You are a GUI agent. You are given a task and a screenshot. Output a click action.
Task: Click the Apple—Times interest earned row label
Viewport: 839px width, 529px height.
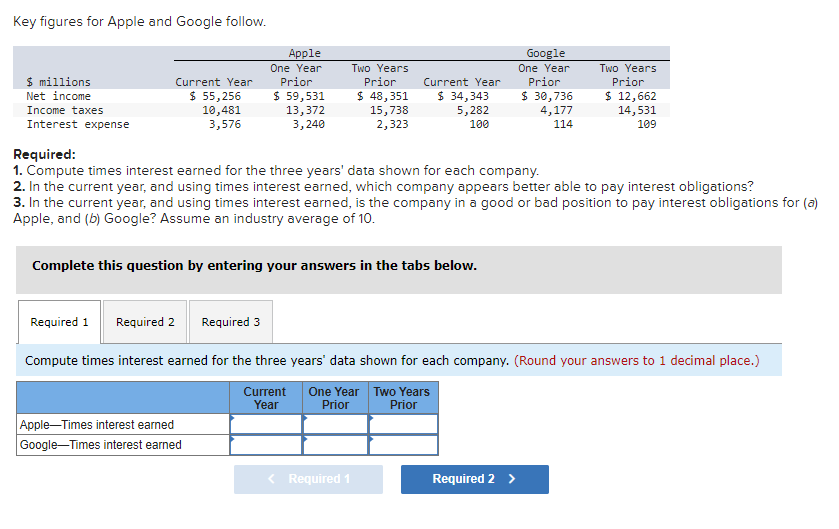[97, 425]
